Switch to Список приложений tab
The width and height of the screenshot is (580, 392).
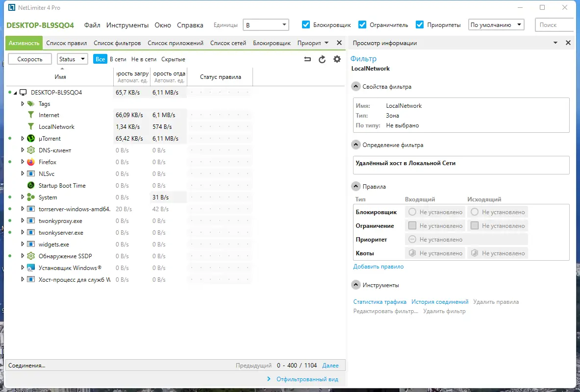pyautogui.click(x=176, y=43)
